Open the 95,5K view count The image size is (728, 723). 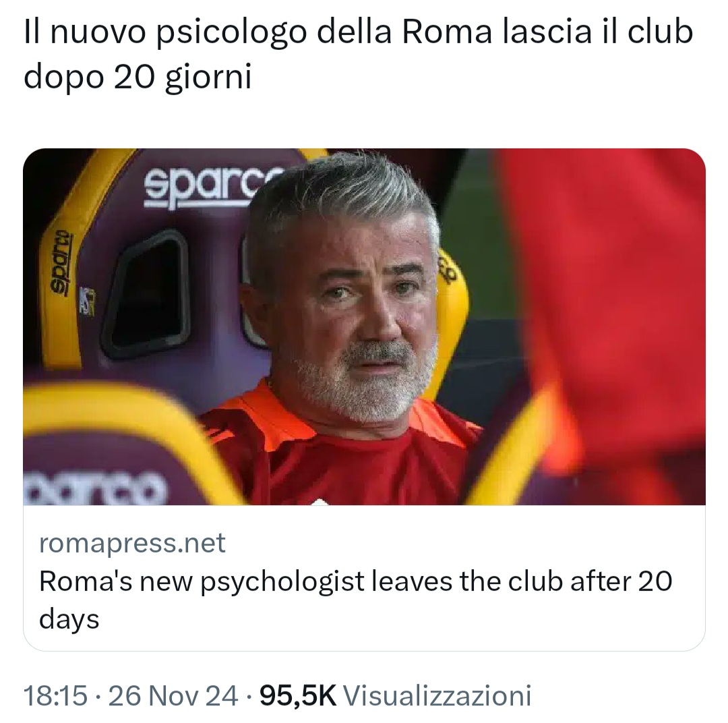298,695
